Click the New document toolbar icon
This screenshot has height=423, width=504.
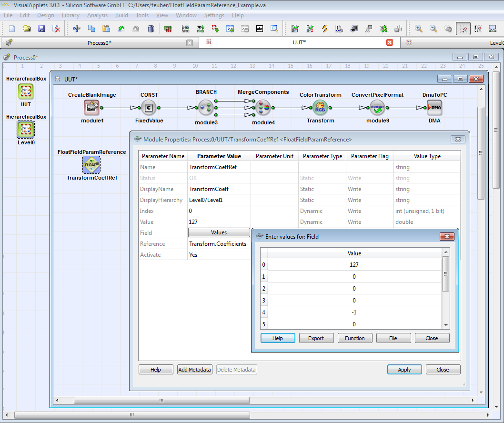[12, 29]
